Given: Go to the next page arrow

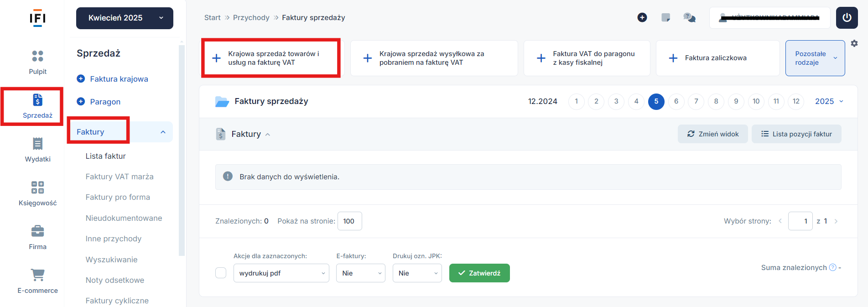Looking at the screenshot, I should click(836, 221).
